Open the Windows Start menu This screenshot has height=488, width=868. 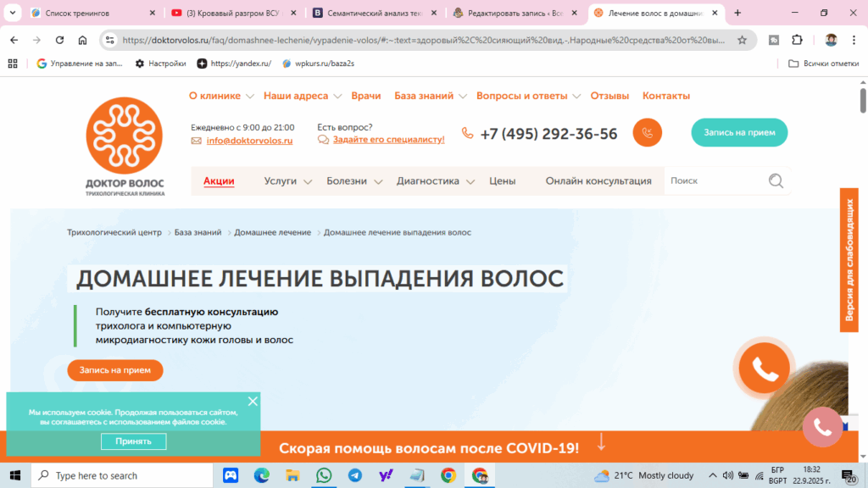click(15, 475)
